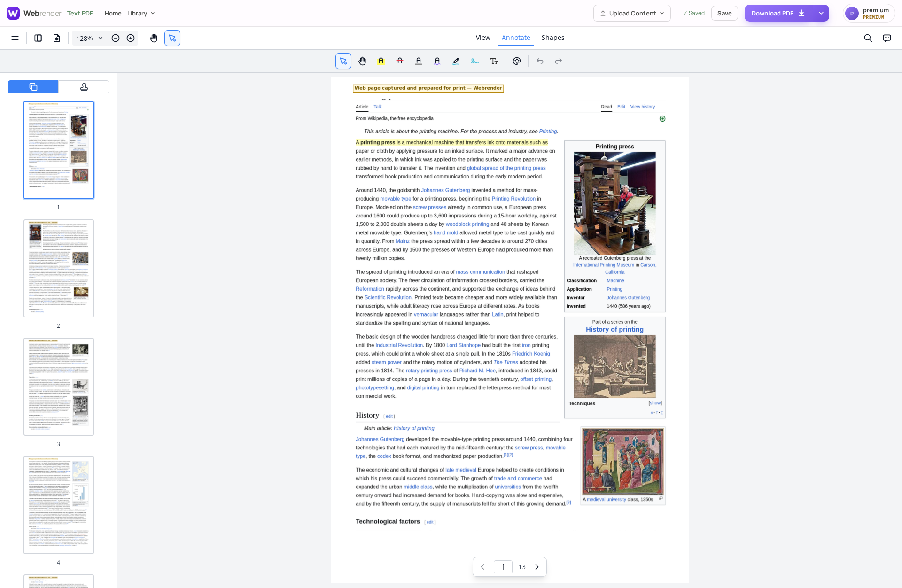The width and height of the screenshot is (902, 588).
Task: Choose the freehand highlighter pen tool
Action: click(x=456, y=61)
